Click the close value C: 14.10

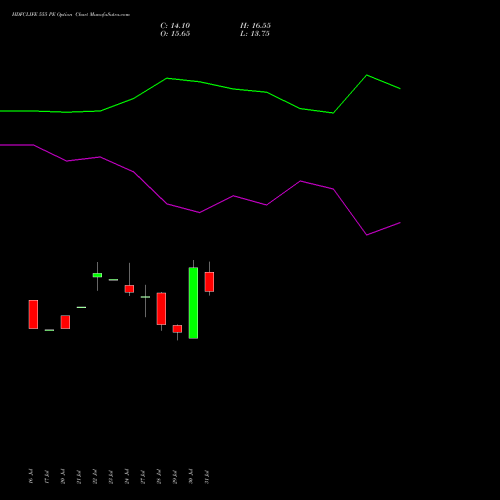tap(175, 26)
